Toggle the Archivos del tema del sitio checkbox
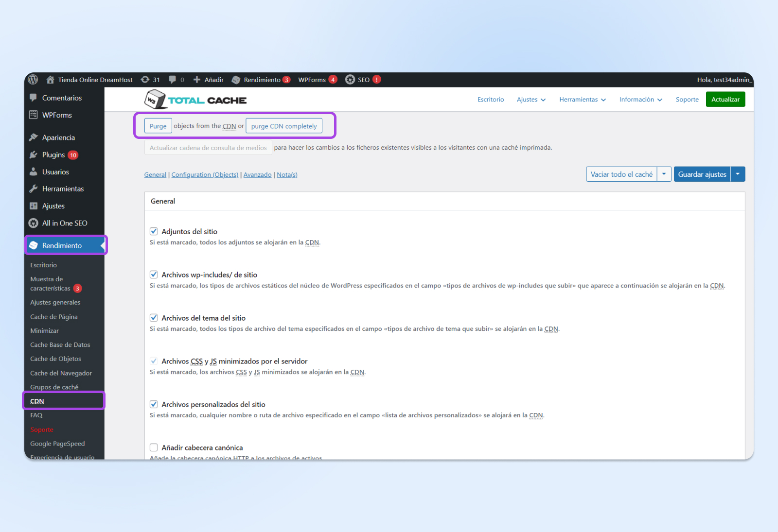The height and width of the screenshot is (532, 778). pyautogui.click(x=154, y=318)
